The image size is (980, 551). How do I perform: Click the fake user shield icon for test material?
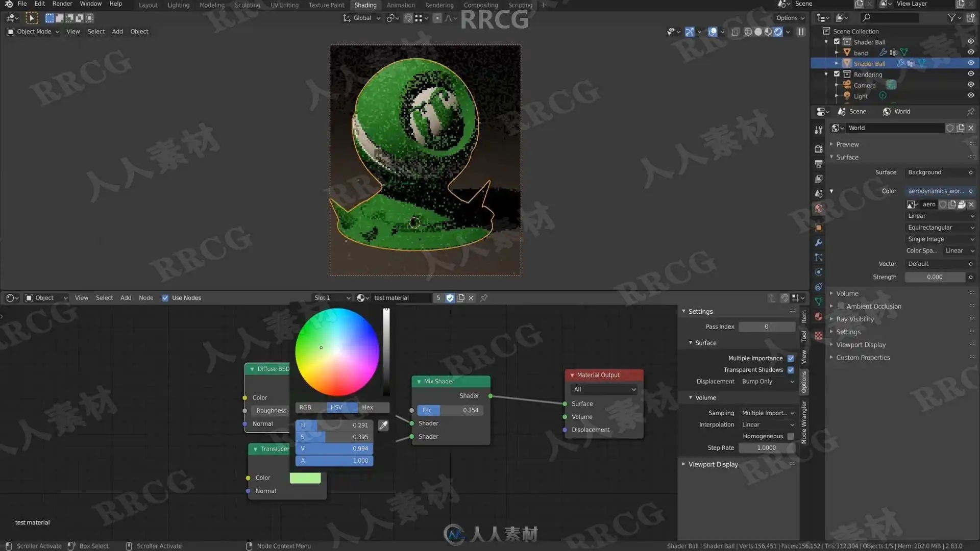coord(450,298)
